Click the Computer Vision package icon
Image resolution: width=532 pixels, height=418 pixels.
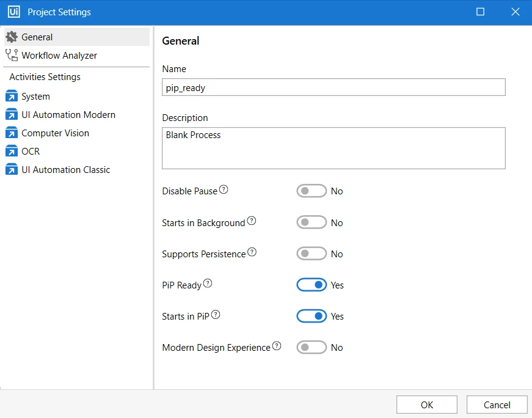12,133
